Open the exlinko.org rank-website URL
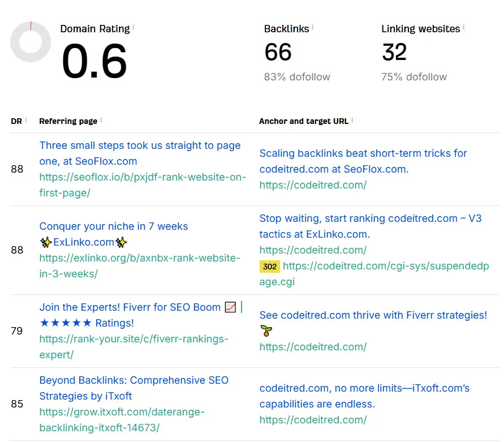Viewport: 504px width, 442px height. tap(140, 266)
